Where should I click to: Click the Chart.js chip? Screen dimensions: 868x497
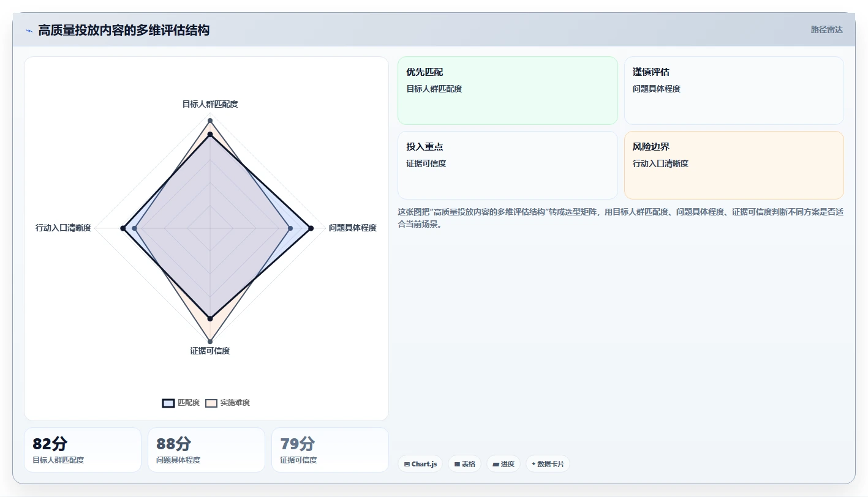point(420,464)
